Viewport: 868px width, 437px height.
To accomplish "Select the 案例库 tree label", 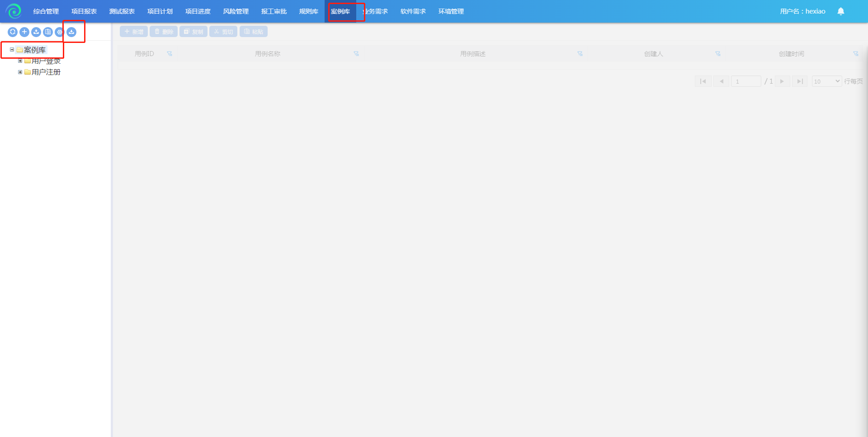I will (35, 50).
